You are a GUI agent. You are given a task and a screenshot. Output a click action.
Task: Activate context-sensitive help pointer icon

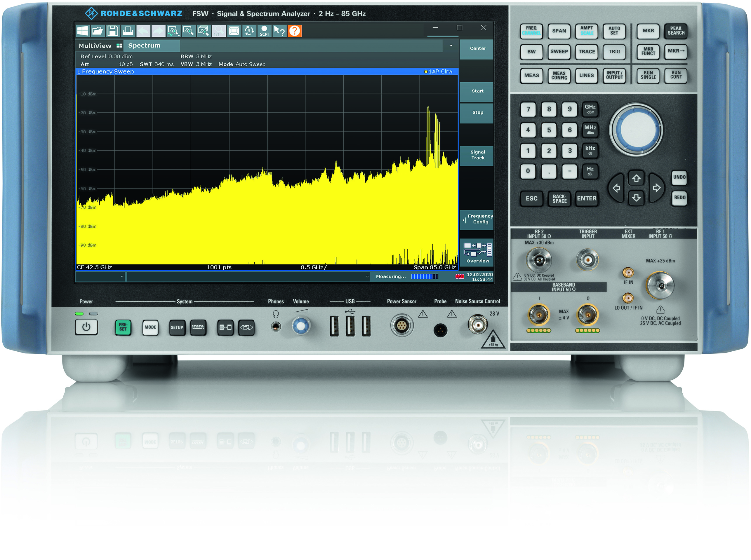pos(279,31)
